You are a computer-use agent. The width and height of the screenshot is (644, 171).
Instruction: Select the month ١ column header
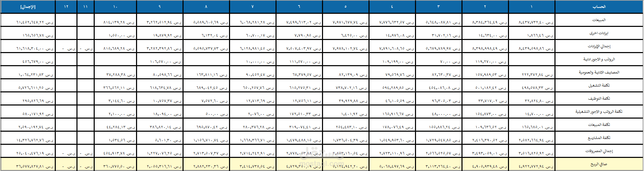(532, 7)
